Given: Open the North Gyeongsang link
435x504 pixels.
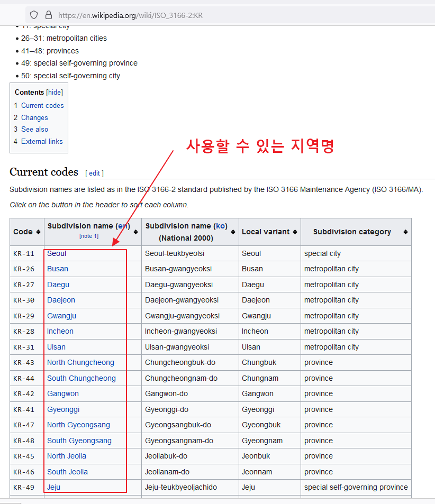Looking at the screenshot, I should click(x=78, y=425).
